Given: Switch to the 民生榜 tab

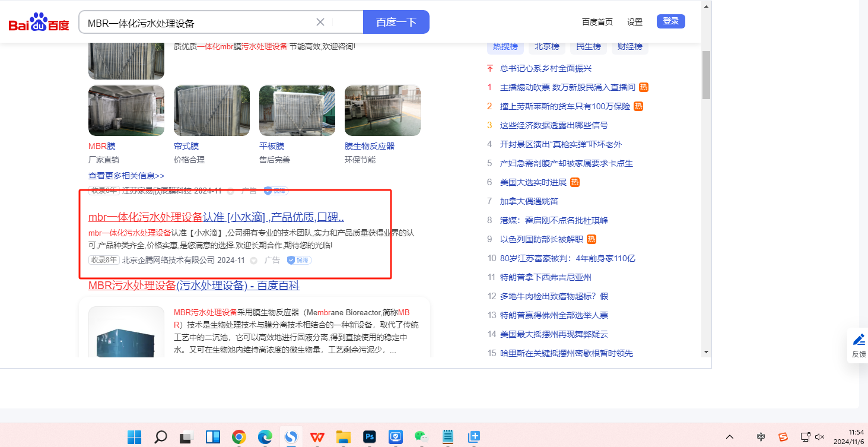Looking at the screenshot, I should click(x=589, y=46).
